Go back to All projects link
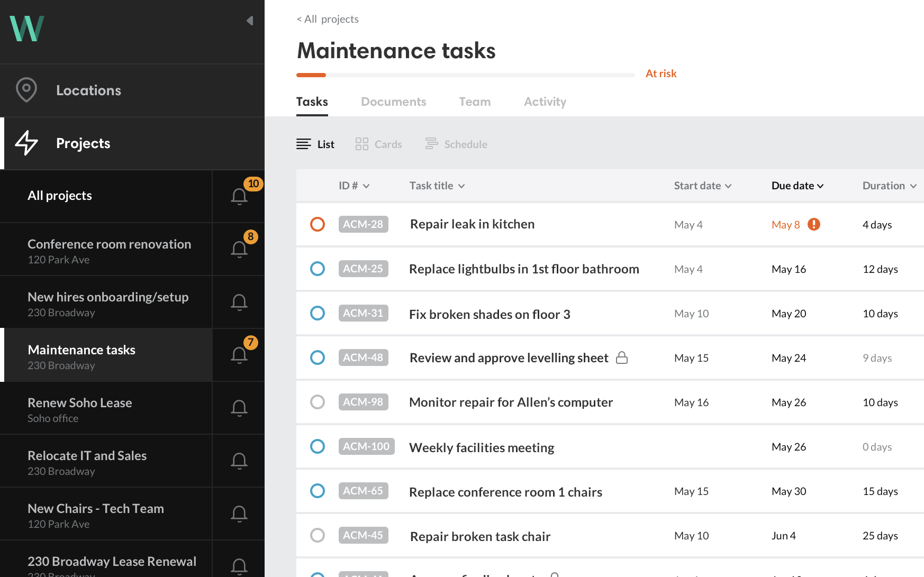Viewport: 924px width, 577px height. coord(328,19)
